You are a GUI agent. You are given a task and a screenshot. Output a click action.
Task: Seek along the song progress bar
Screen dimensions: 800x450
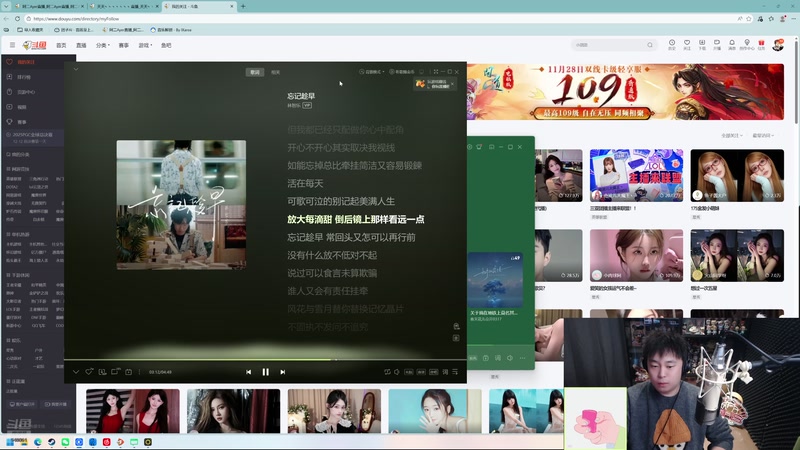tap(265, 360)
